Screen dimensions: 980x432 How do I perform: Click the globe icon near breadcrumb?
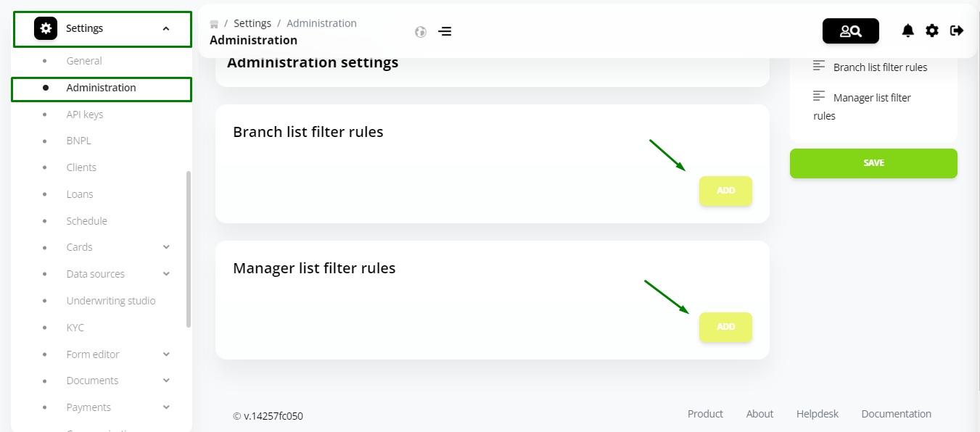[x=420, y=32]
